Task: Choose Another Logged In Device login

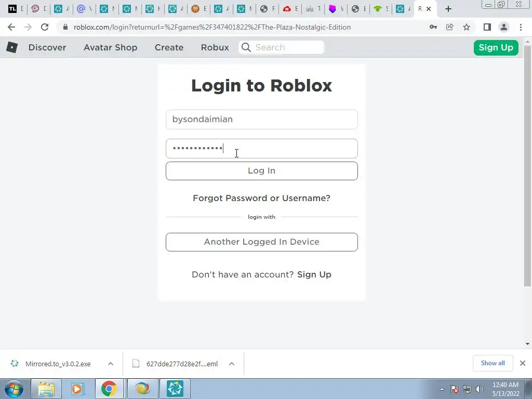Action: pyautogui.click(x=262, y=242)
